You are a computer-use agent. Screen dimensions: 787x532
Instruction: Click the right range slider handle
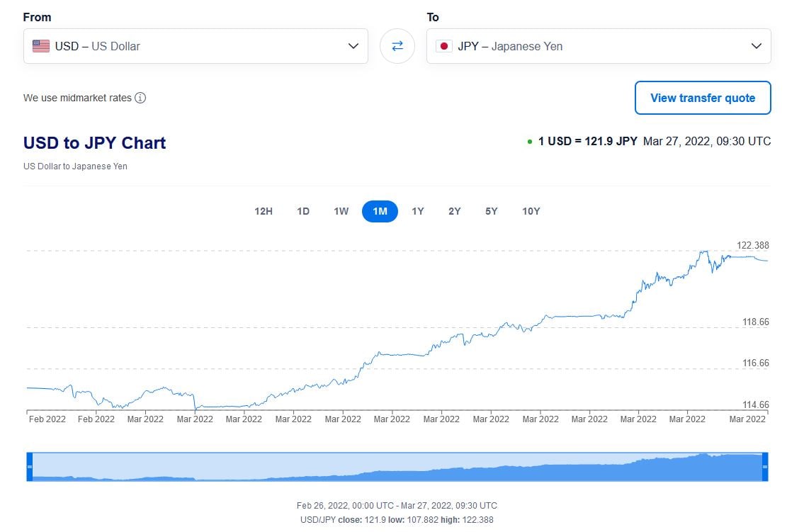tap(765, 467)
